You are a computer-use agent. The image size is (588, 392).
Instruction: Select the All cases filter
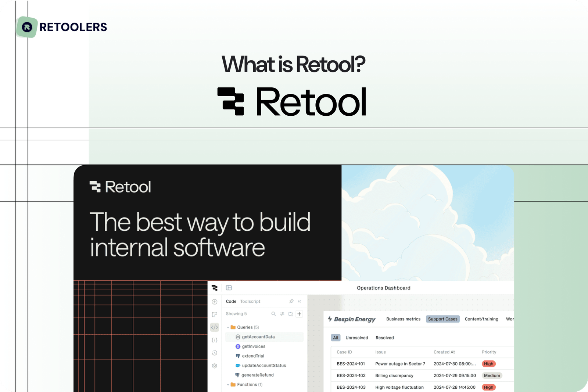point(336,338)
